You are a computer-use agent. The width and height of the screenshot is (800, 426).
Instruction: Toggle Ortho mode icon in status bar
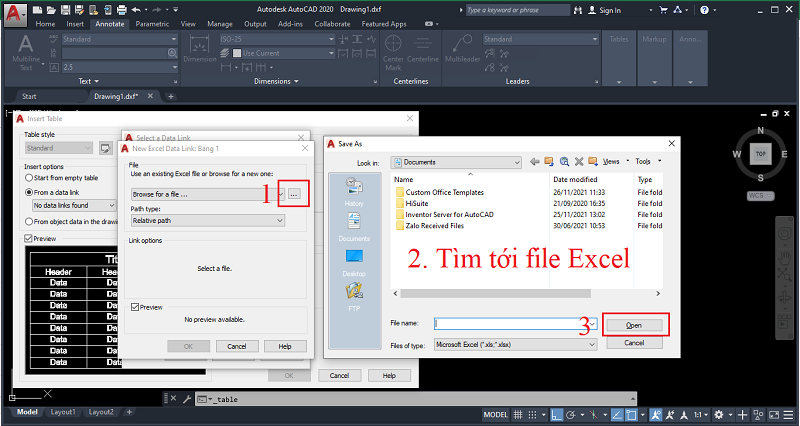click(x=557, y=414)
